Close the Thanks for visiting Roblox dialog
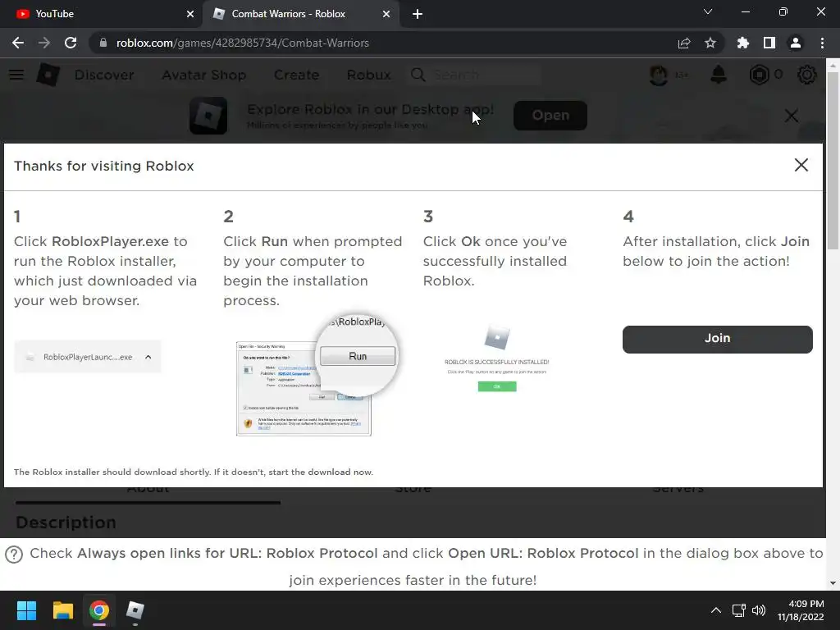 (x=801, y=165)
